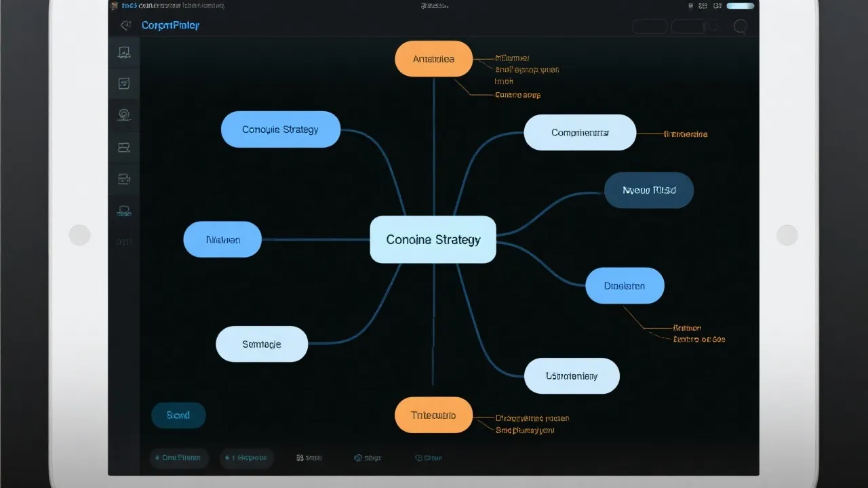
Task: Click the webcam icon in the left sidebar
Action: coord(124,115)
